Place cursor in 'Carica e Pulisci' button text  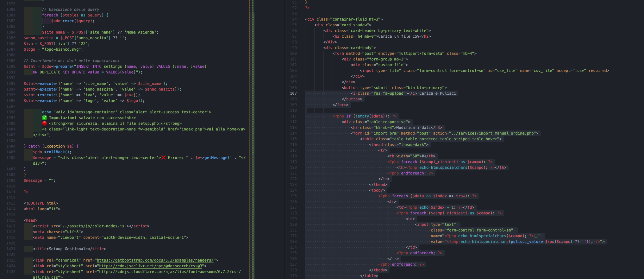pyautogui.click(x=437, y=93)
